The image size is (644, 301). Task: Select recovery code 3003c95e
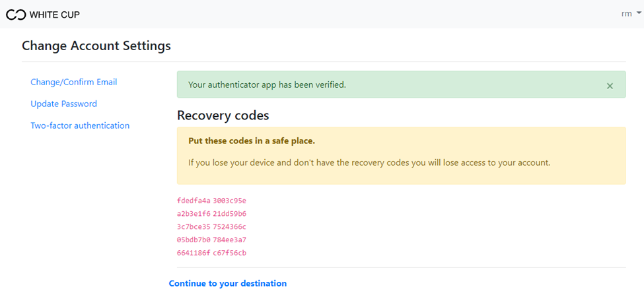(x=230, y=201)
